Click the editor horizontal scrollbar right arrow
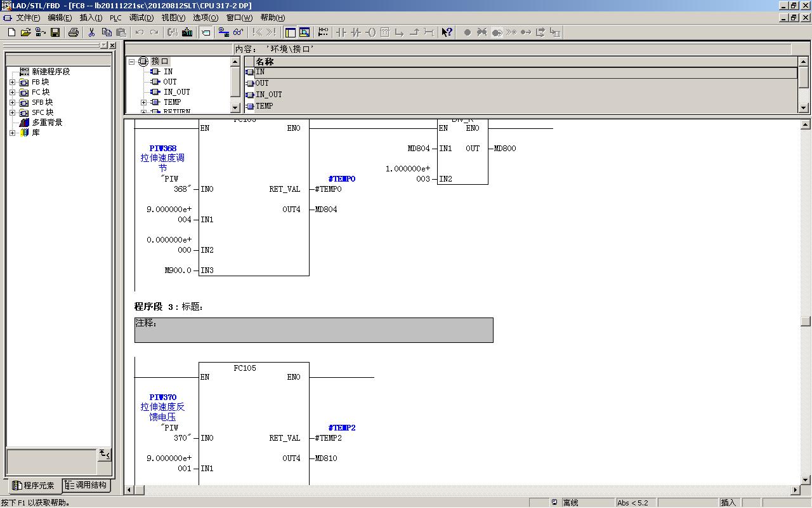Viewport: 812px width, 508px height. (796, 490)
